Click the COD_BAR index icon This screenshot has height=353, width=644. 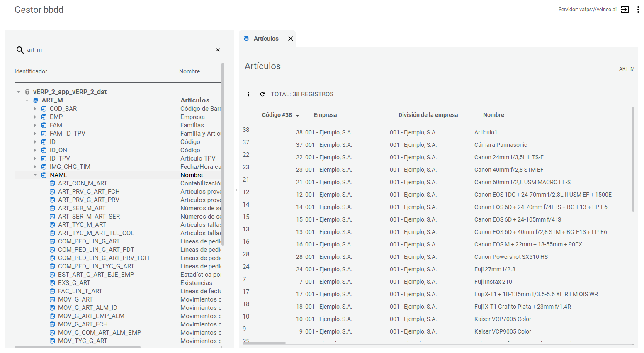(x=44, y=109)
